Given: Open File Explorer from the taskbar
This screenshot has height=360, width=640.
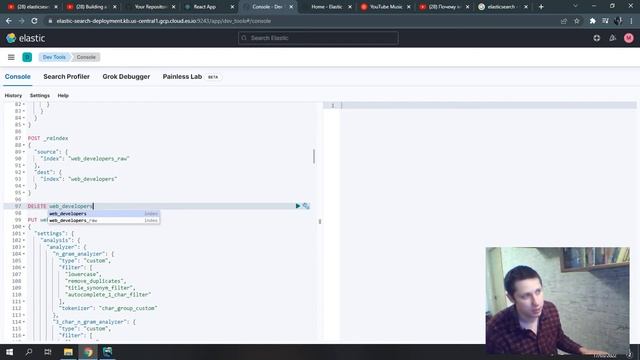Looking at the screenshot, I should coord(68,351).
